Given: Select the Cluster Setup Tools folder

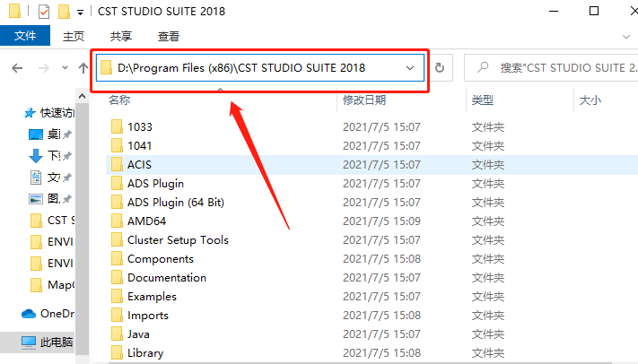Looking at the screenshot, I should 178,240.
